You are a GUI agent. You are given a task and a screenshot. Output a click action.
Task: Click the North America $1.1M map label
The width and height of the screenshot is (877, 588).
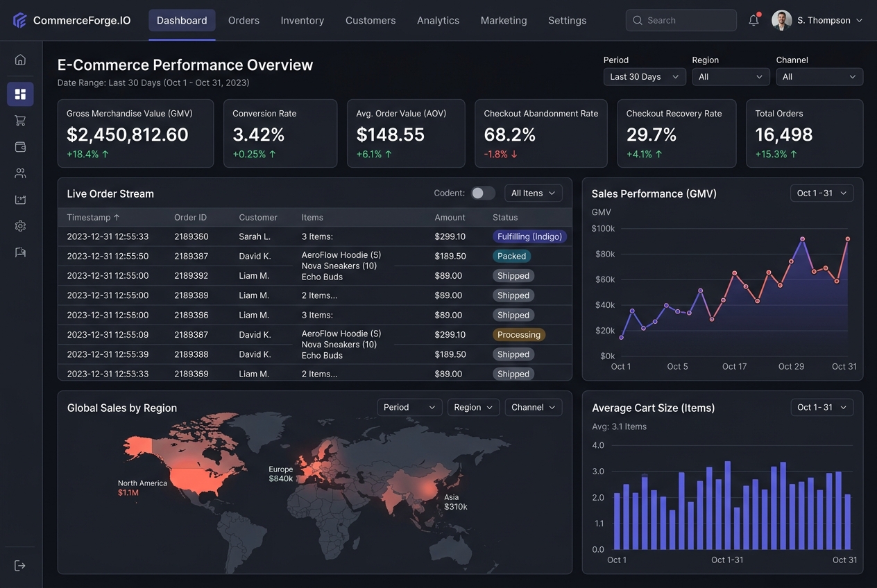142,487
